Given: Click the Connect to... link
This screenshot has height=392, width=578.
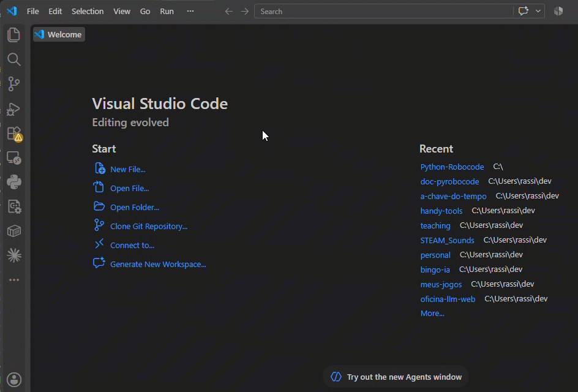Looking at the screenshot, I should (x=132, y=245).
